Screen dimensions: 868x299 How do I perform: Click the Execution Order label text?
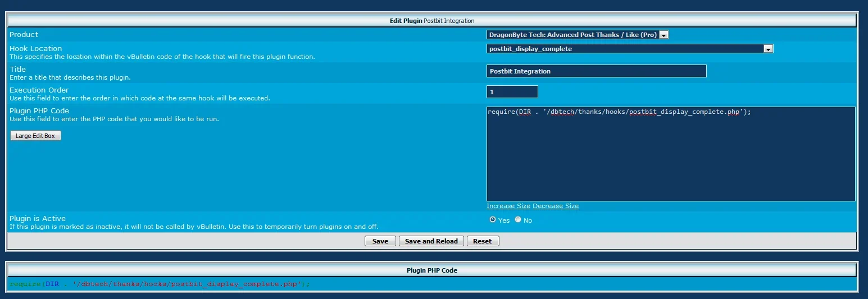point(39,90)
